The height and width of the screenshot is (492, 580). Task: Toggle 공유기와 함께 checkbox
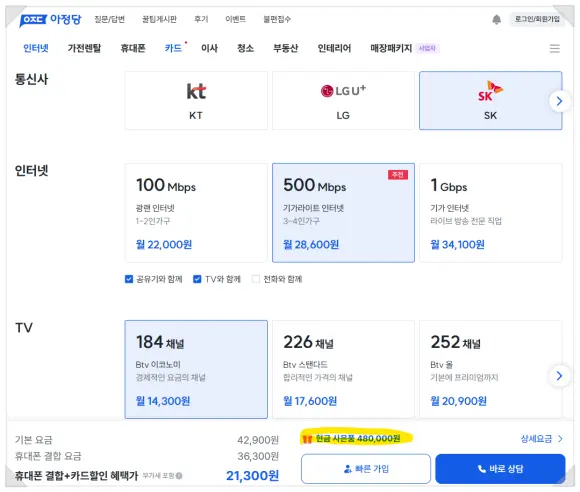point(129,279)
